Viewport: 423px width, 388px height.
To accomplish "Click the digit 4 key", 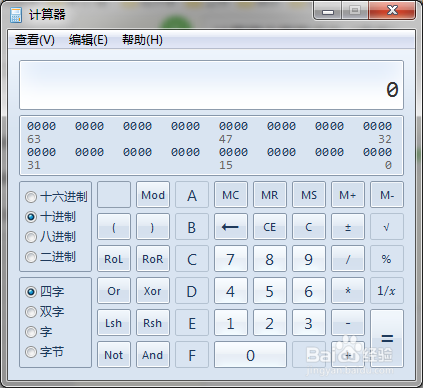I will pyautogui.click(x=231, y=291).
